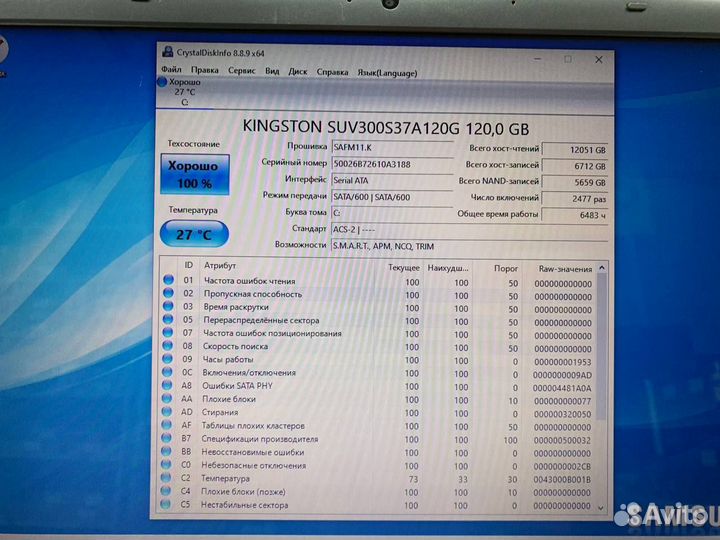Click the Общее время работы value 6483 ч
This screenshot has height=540, width=720.
click(x=575, y=215)
